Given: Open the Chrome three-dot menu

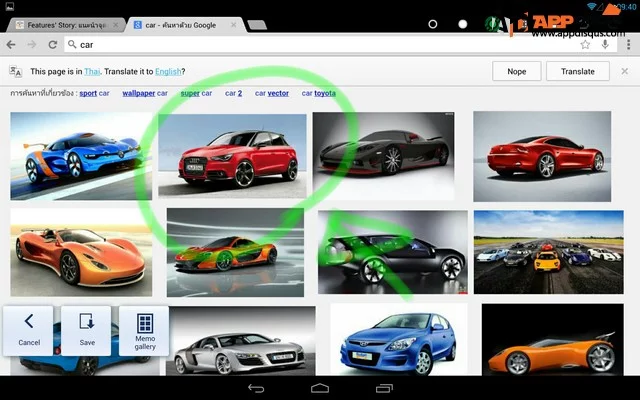Looking at the screenshot, I should click(x=629, y=44).
